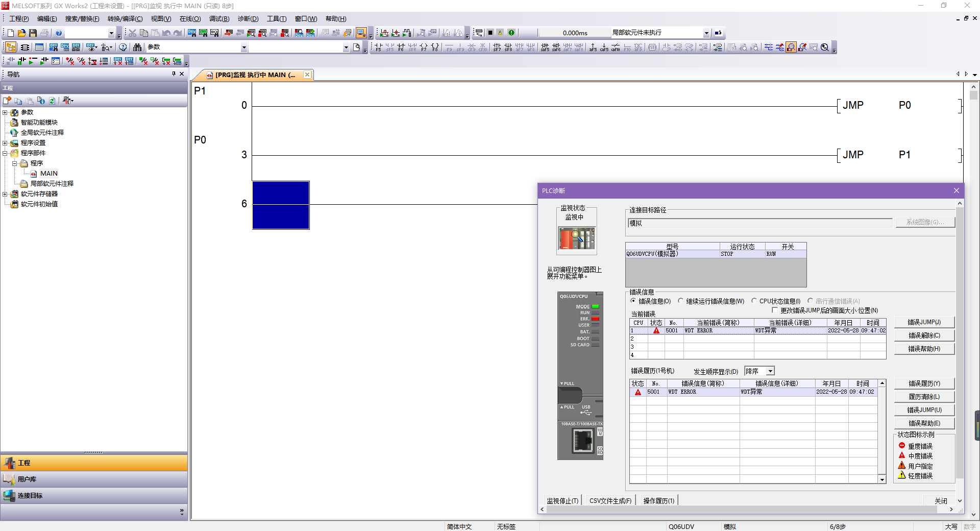Click the Open project folder icon
This screenshot has width=980, height=531.
pos(22,33)
